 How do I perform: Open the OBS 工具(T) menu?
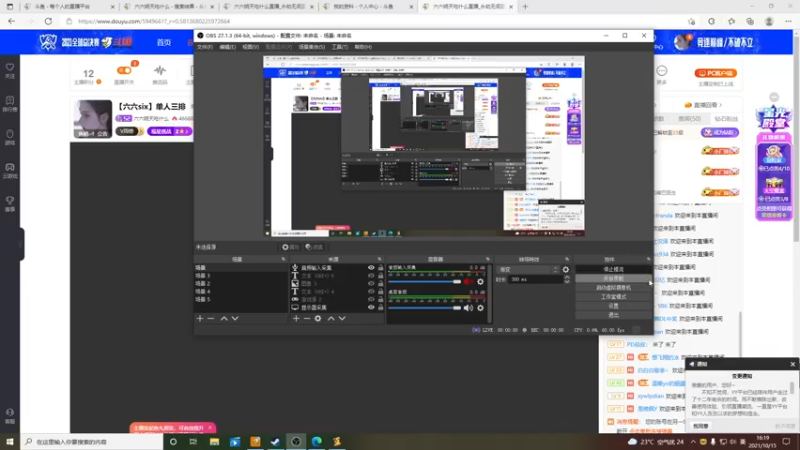[340, 47]
